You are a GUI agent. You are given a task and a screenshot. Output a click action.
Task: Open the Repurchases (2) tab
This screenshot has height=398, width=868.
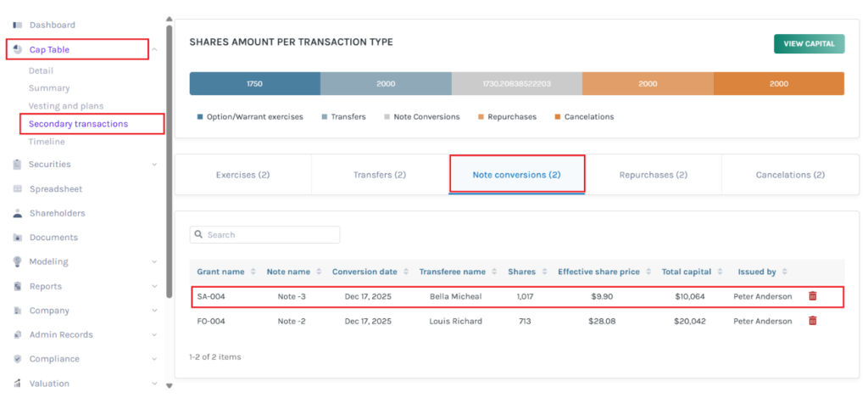tap(653, 175)
